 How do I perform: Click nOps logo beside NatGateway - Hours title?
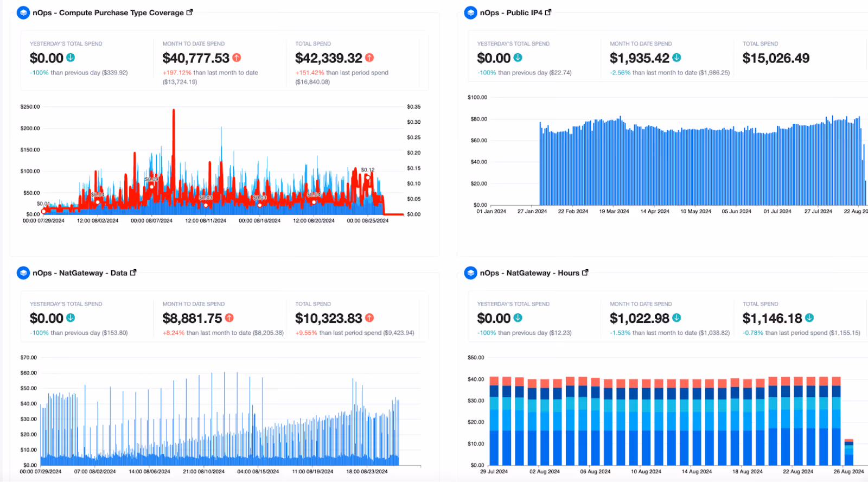point(470,273)
